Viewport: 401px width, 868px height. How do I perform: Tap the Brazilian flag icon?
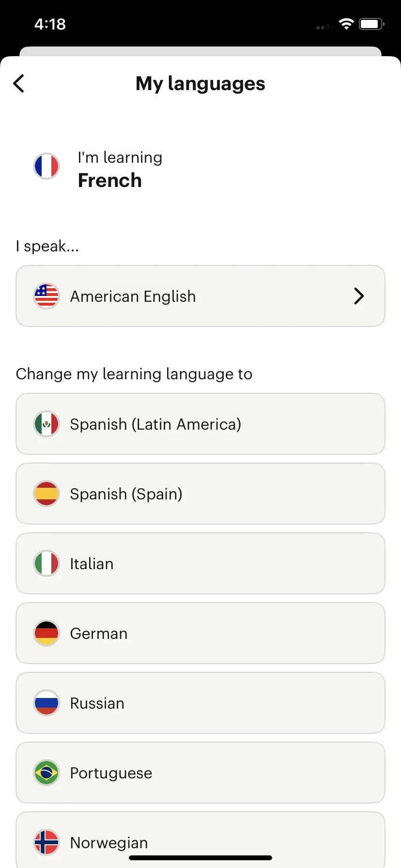point(46,773)
